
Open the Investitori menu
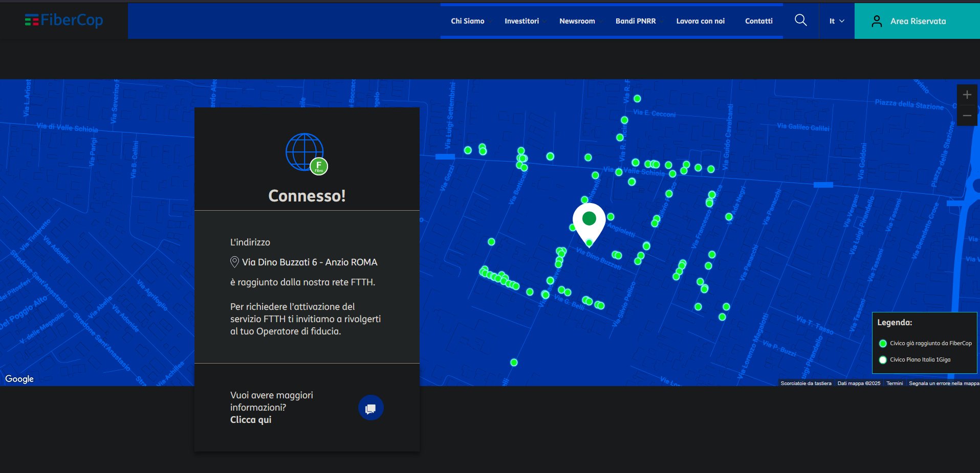[x=521, y=21]
